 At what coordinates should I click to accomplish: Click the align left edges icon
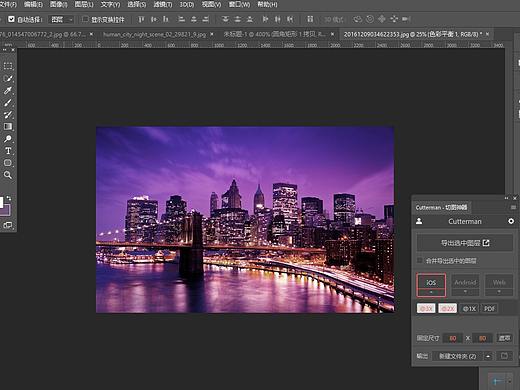[181, 19]
